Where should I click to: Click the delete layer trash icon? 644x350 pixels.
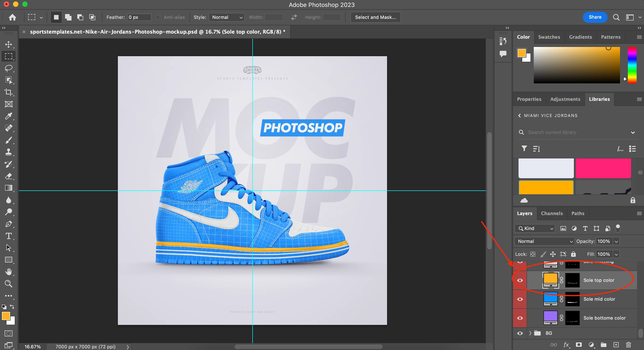[x=628, y=345]
